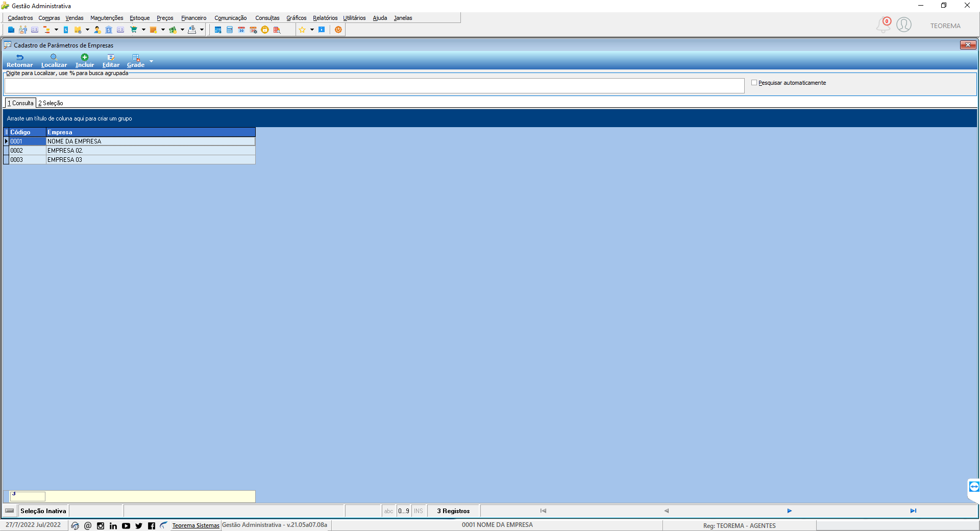Expand the orange package dropdown arrow
Screen dimensions: 980x531
click(x=163, y=30)
